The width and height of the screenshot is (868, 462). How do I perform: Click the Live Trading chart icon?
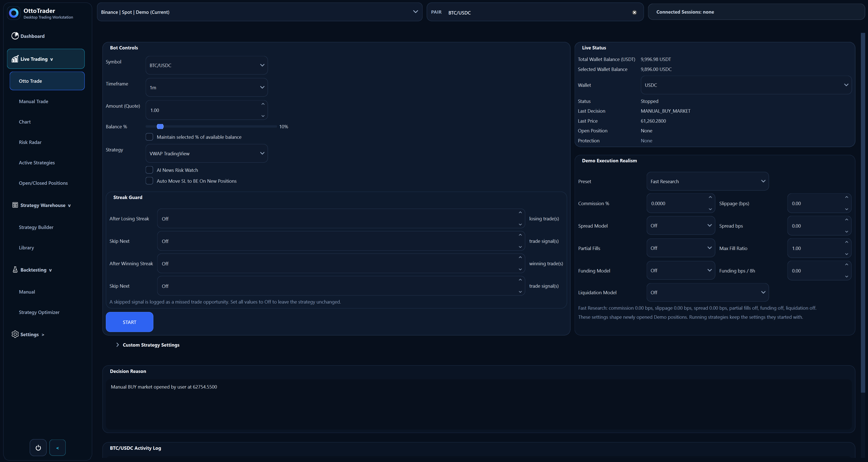pos(15,59)
